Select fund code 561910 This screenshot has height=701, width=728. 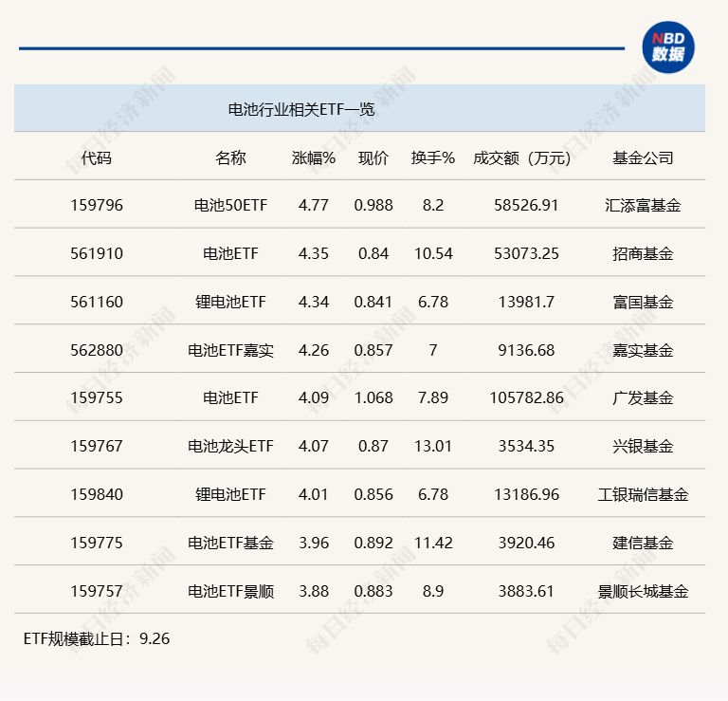[97, 253]
